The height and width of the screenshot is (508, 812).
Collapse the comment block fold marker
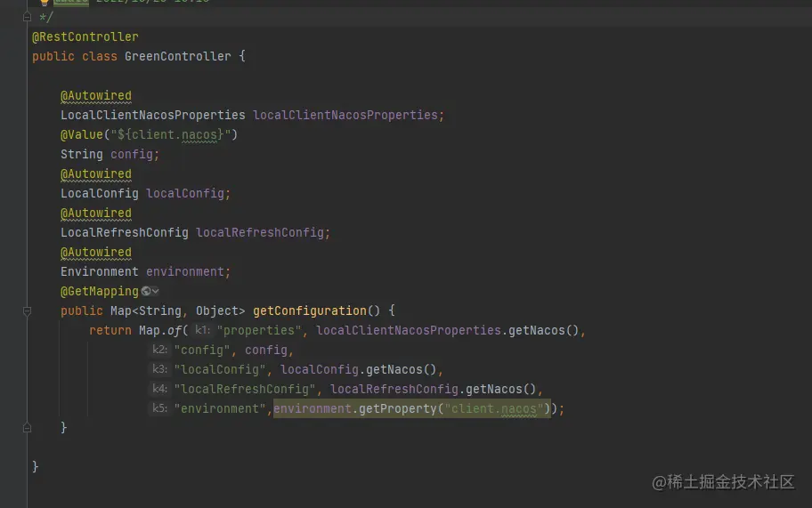(x=27, y=17)
